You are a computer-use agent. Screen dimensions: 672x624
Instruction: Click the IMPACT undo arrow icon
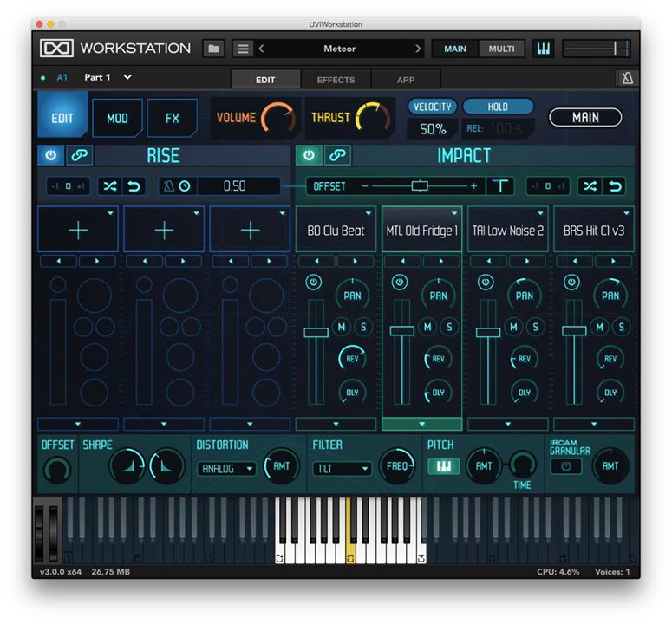pyautogui.click(x=615, y=186)
